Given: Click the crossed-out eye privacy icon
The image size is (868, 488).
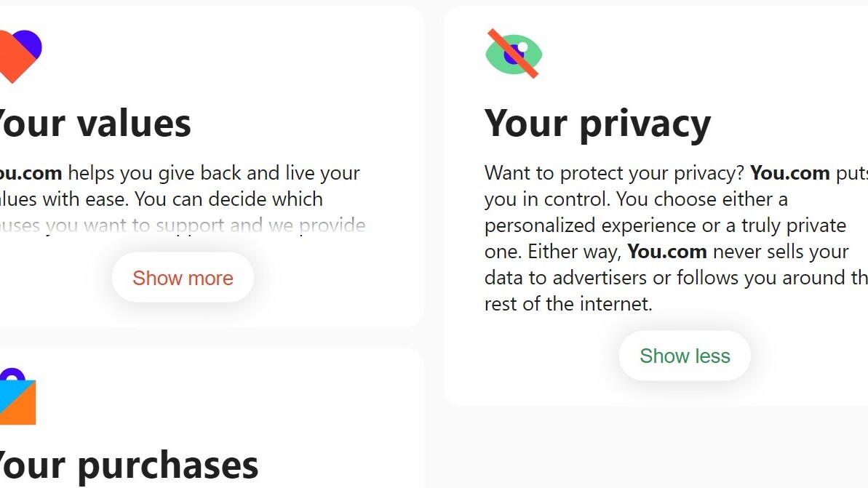Looking at the screenshot, I should coord(514,54).
